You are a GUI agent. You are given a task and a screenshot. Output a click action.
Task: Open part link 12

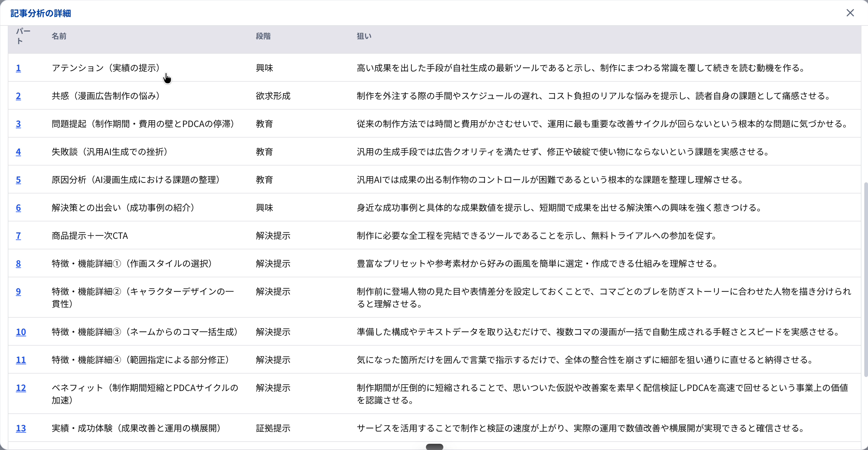[21, 388]
